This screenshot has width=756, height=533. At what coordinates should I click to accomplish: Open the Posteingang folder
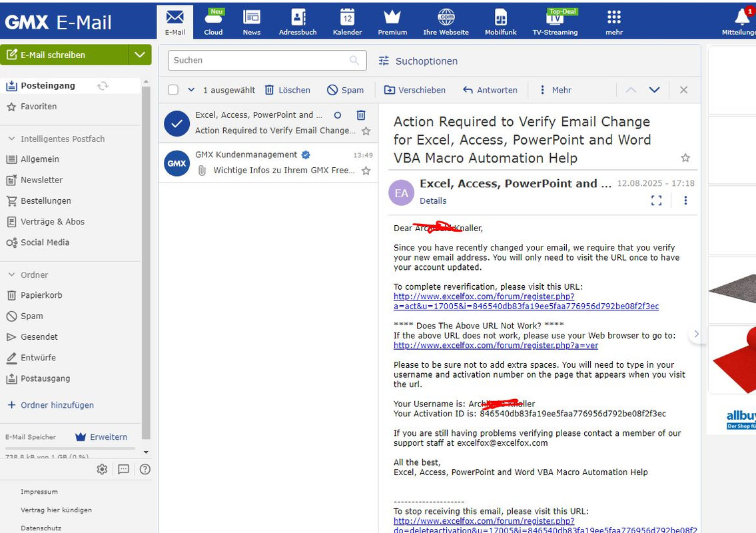pyautogui.click(x=48, y=85)
